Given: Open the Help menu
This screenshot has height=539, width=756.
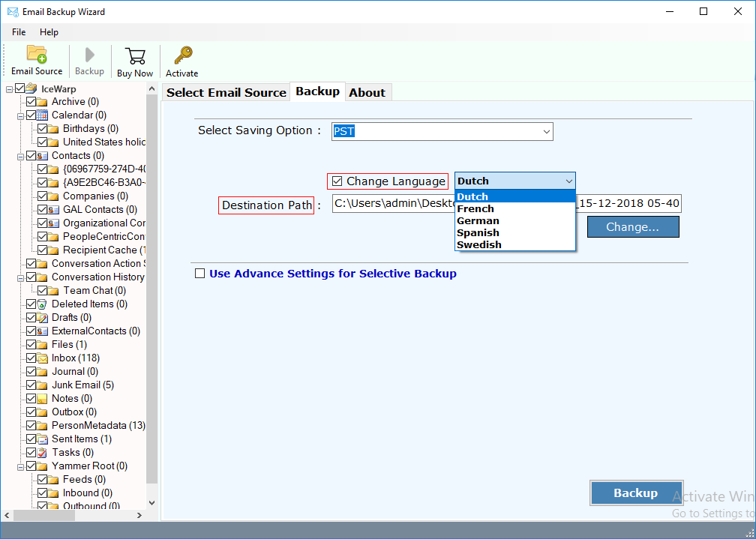Looking at the screenshot, I should coord(49,31).
